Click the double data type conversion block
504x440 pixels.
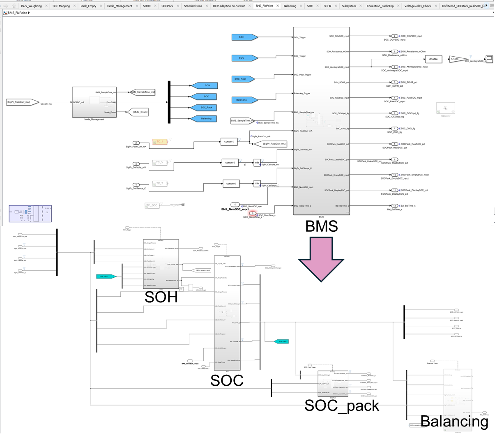433,59
